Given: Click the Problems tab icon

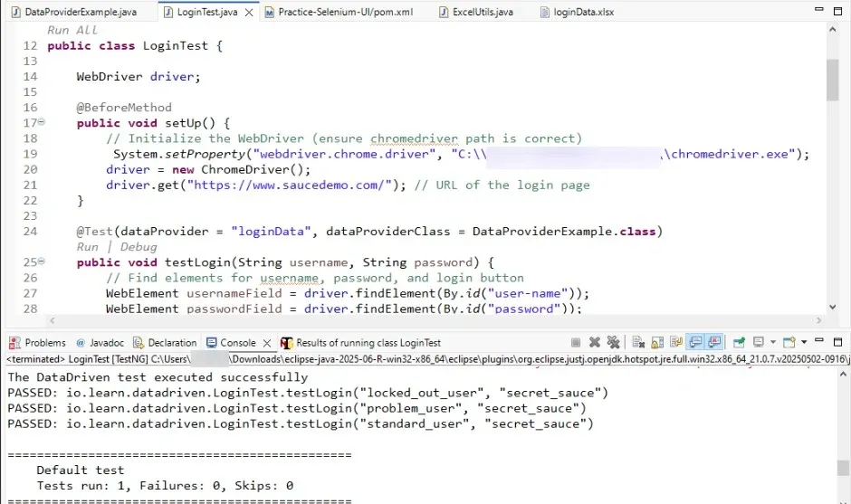Looking at the screenshot, I should click(14, 343).
